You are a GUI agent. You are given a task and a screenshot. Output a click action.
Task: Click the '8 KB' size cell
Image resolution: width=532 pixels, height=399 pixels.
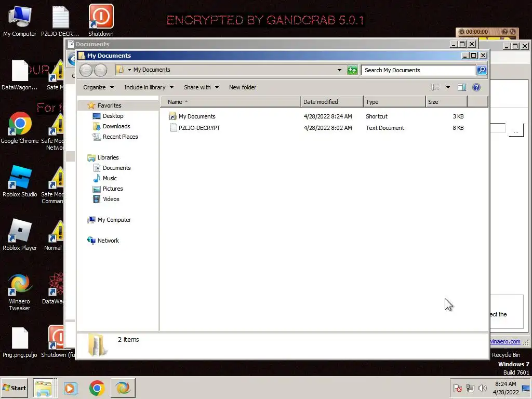click(x=458, y=128)
